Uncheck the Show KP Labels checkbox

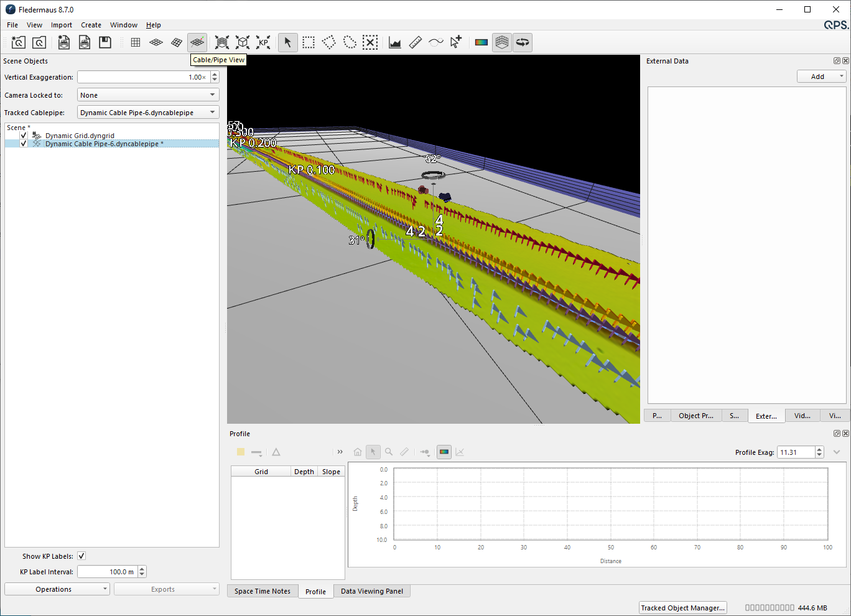(x=81, y=556)
